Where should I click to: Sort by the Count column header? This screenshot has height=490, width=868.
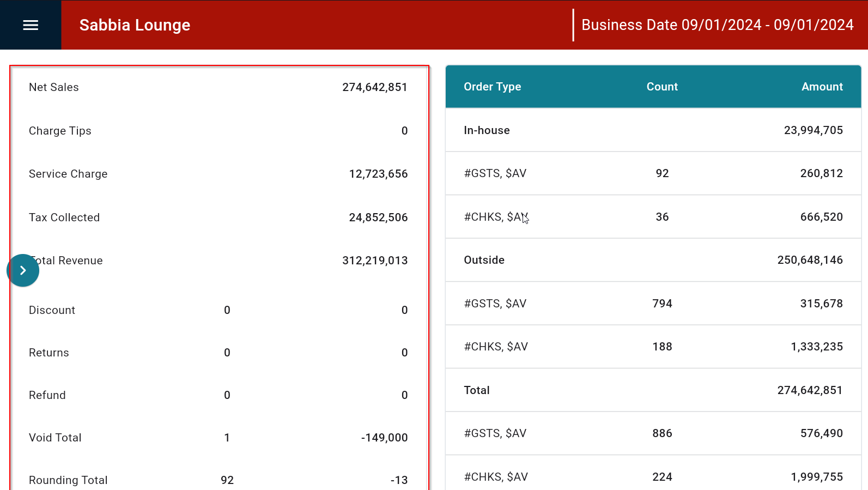pos(661,87)
